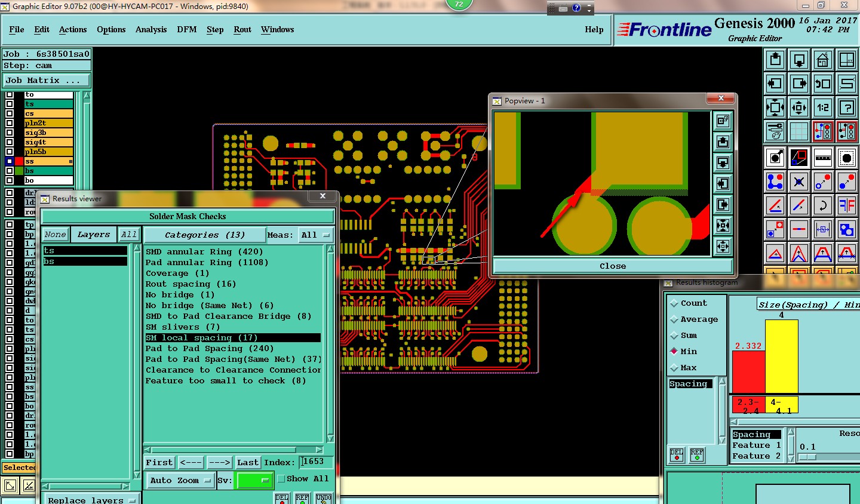Click the red 2.3-2.4 histogram bar

(749, 371)
